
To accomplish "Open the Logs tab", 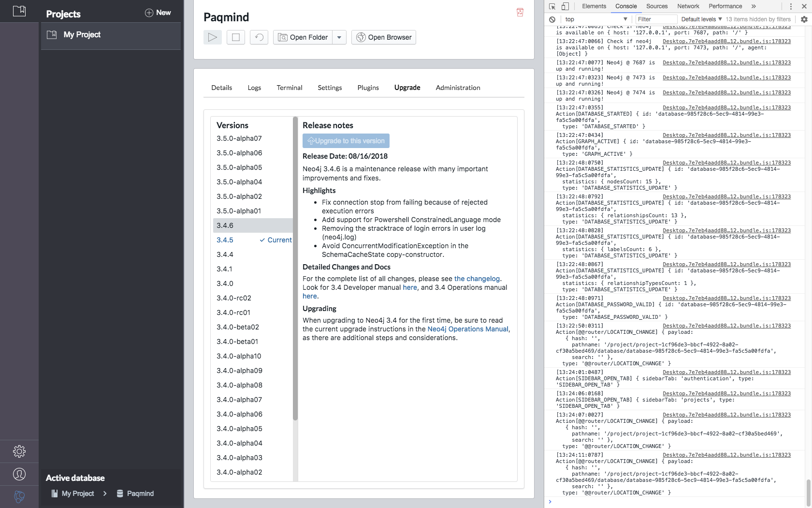I will tap(254, 88).
